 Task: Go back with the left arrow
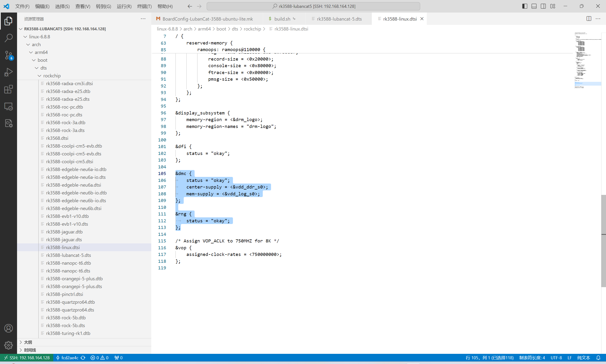click(190, 6)
